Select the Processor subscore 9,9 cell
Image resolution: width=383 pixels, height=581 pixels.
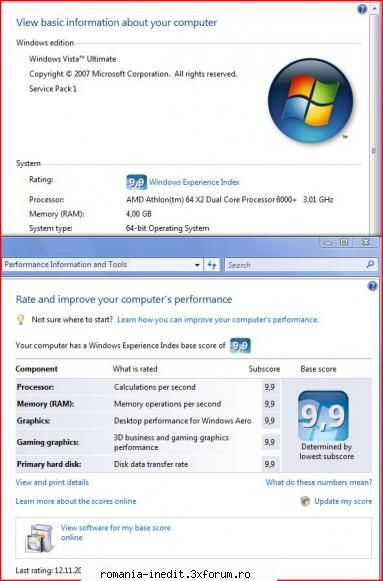pyautogui.click(x=270, y=387)
